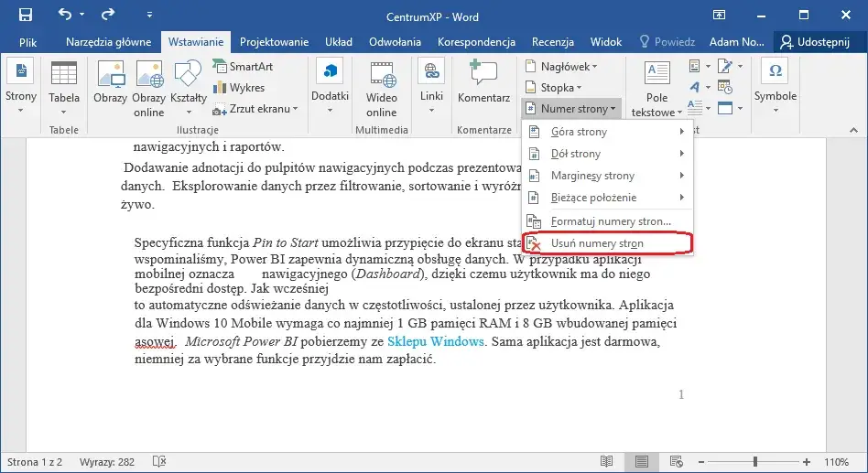Open the Linki dropdown
Screen dimensions: 868x473
click(431, 88)
